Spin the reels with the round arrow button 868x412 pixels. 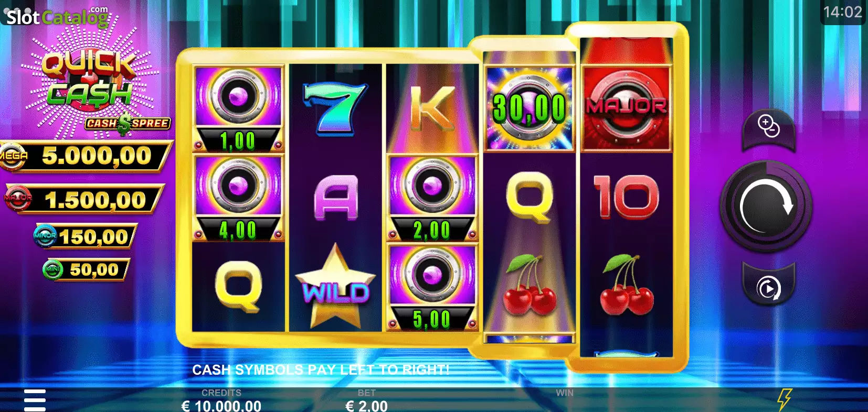click(x=766, y=207)
